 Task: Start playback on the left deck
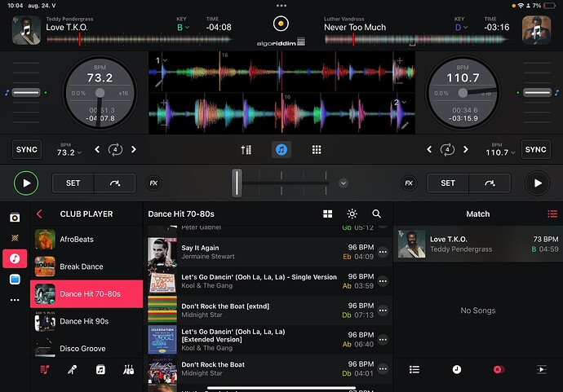tap(26, 183)
